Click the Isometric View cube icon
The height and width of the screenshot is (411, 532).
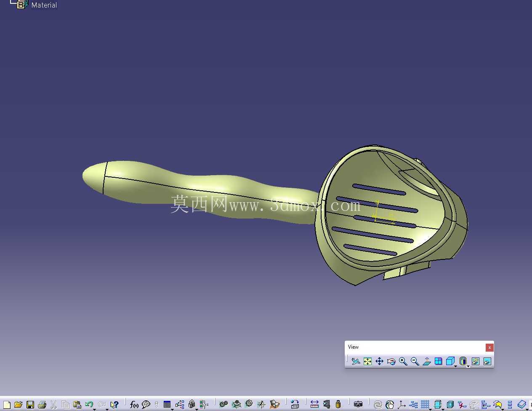pyautogui.click(x=450, y=361)
